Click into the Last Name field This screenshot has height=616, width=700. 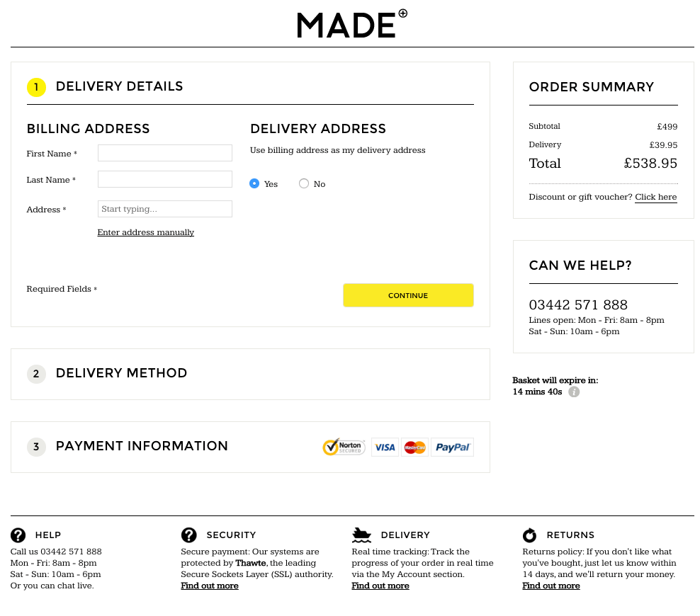pos(164,179)
